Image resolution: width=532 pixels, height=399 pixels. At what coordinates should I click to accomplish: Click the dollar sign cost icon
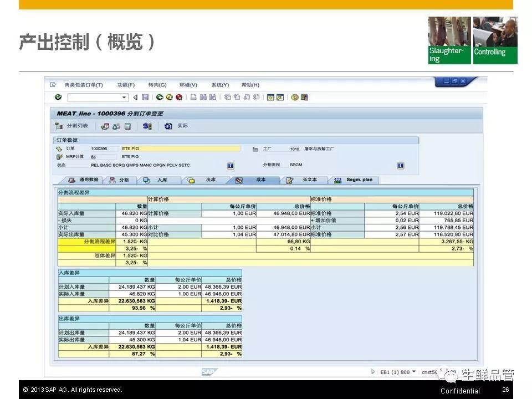pos(147,126)
